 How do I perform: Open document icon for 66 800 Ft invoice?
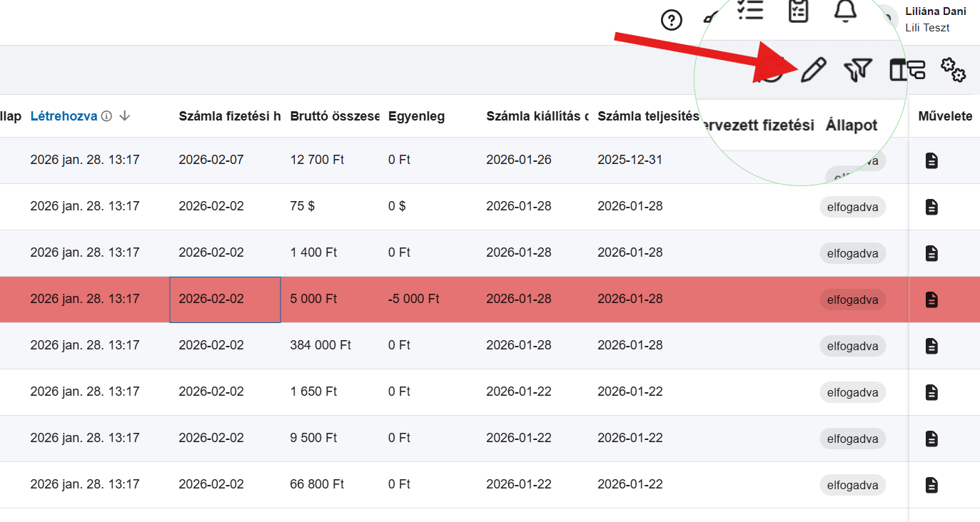click(931, 485)
